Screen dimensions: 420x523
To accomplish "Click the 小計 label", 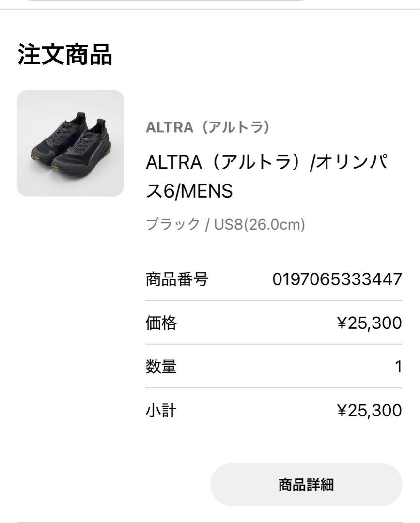I will [x=161, y=410].
